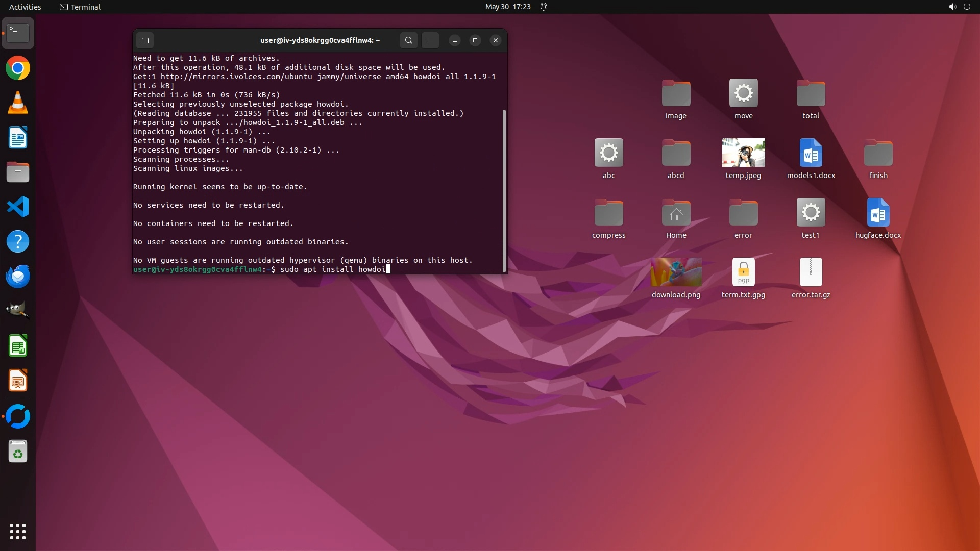Click the terminal vertical scrollbar

(504, 190)
